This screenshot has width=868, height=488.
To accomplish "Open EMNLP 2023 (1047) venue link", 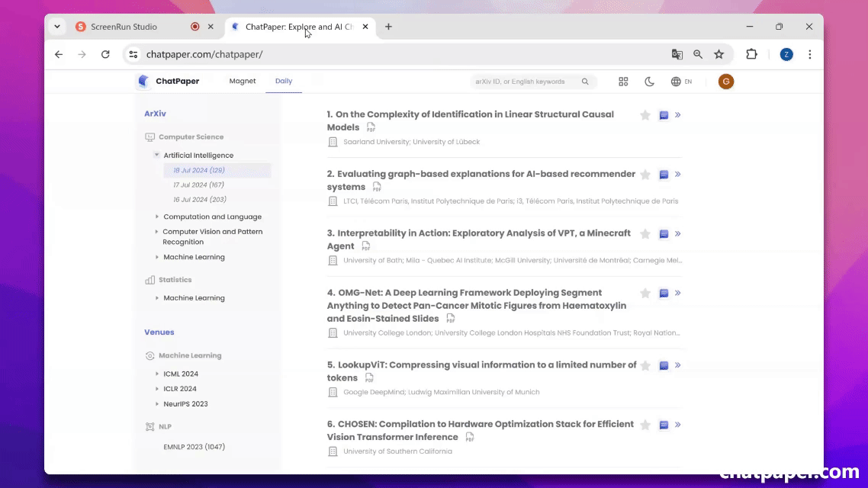I will click(194, 447).
